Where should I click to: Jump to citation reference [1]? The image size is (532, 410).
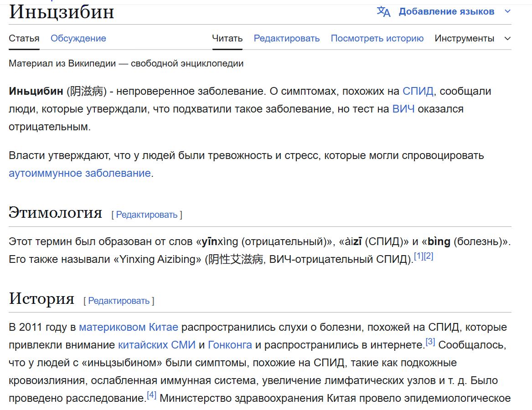pos(419,256)
